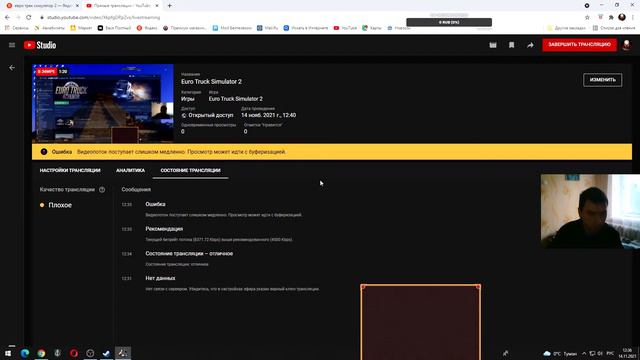Click the live stream preview thumbnail
The width and height of the screenshot is (640, 360).
[x=103, y=103]
